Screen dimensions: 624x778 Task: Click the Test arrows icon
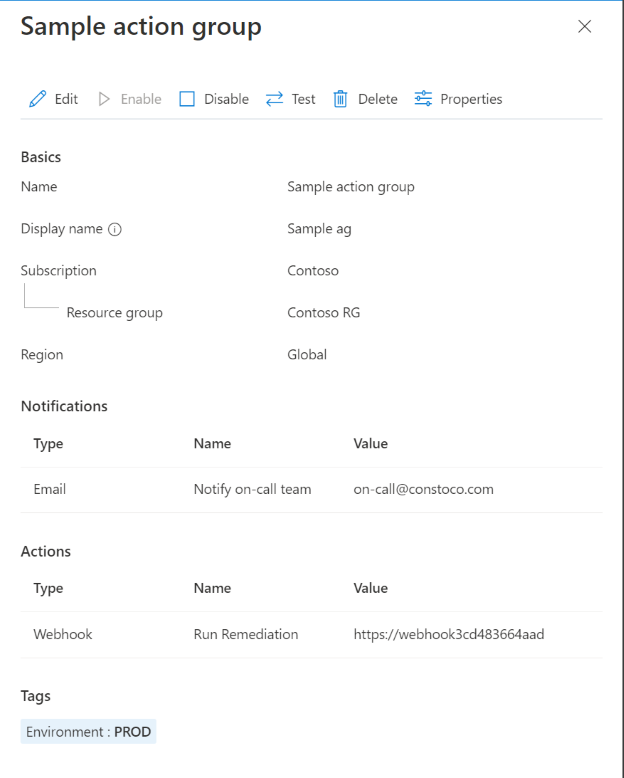tap(274, 99)
